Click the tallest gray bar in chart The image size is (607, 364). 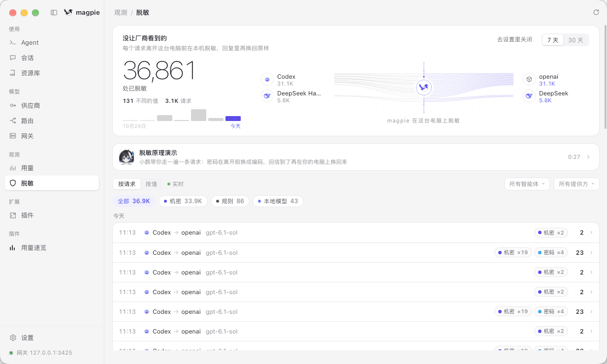coord(198,115)
